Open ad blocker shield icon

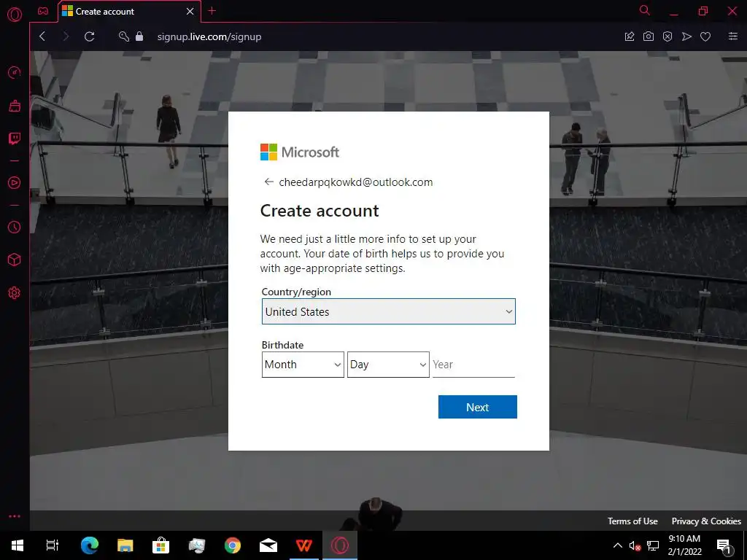[667, 36]
